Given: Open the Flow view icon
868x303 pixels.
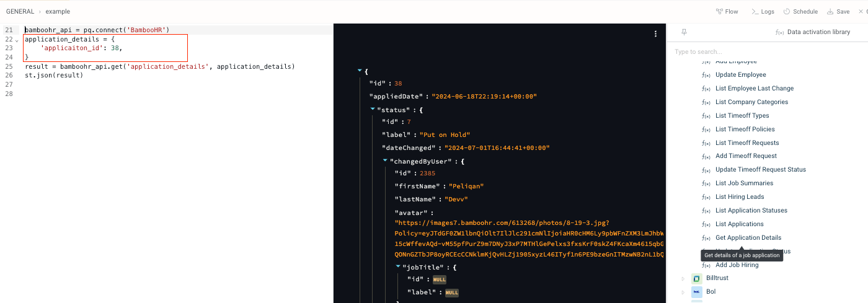Looking at the screenshot, I should 719,11.
